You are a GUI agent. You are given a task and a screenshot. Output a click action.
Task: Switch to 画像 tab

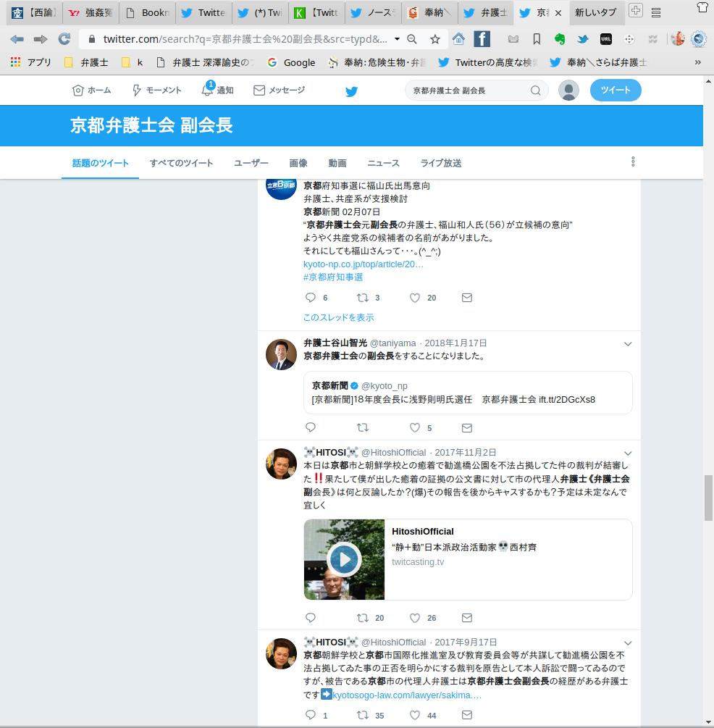click(x=298, y=163)
